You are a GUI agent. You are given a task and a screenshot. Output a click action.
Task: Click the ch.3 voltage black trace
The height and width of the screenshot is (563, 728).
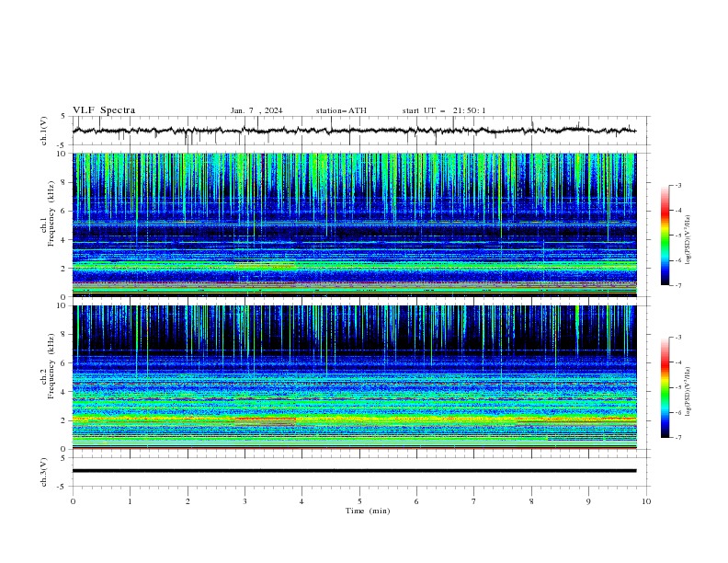354,471
